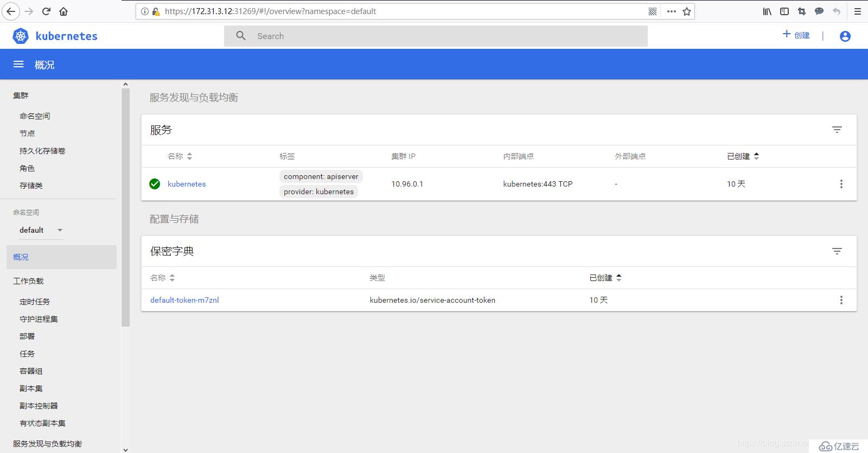Open 守护进程集 in the sidebar

(39, 319)
